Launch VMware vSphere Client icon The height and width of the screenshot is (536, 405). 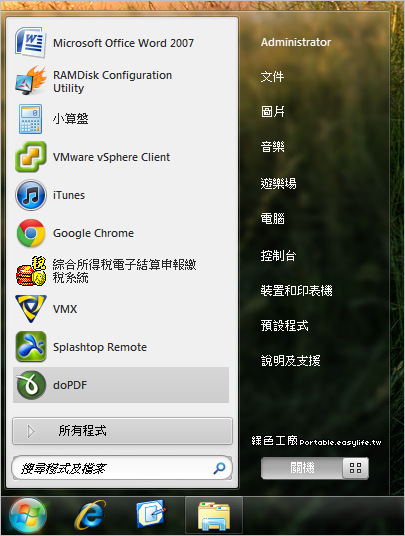[x=30, y=157]
